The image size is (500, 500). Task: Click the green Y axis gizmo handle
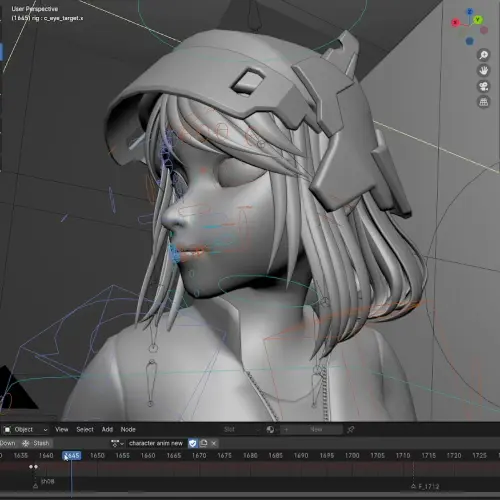pos(478,20)
